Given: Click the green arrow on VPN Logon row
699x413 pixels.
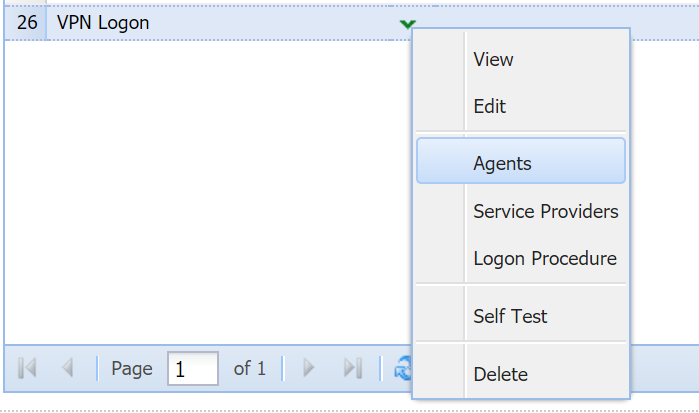Looking at the screenshot, I should [406, 24].
